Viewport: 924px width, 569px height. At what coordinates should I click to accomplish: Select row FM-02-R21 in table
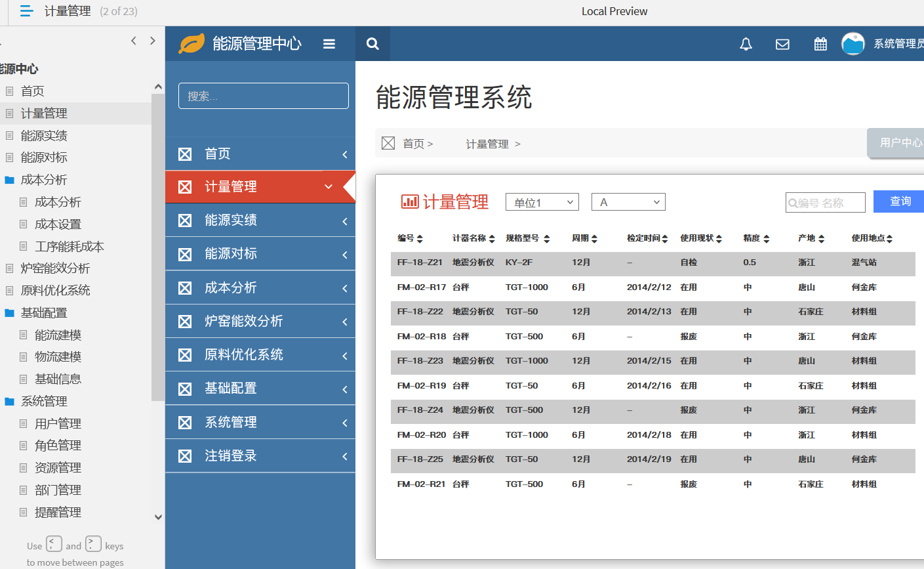[x=653, y=484]
